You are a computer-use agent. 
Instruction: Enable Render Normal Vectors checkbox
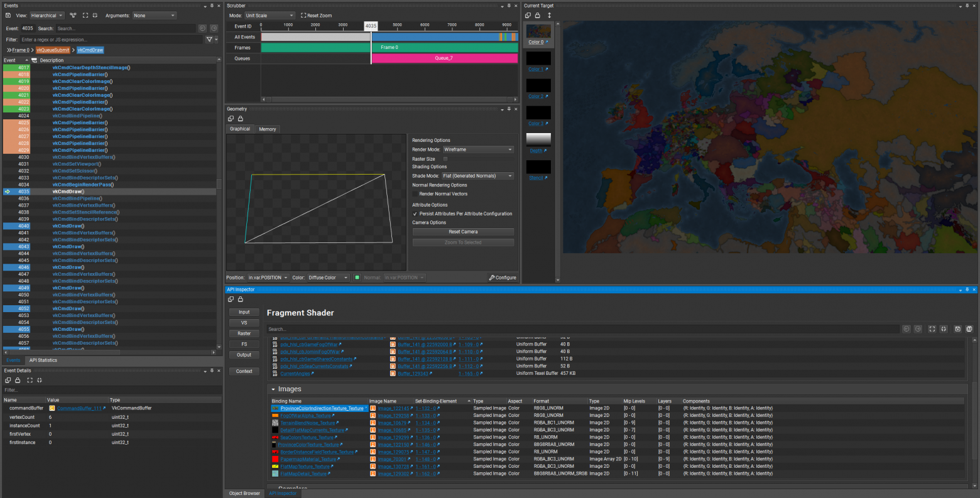415,194
